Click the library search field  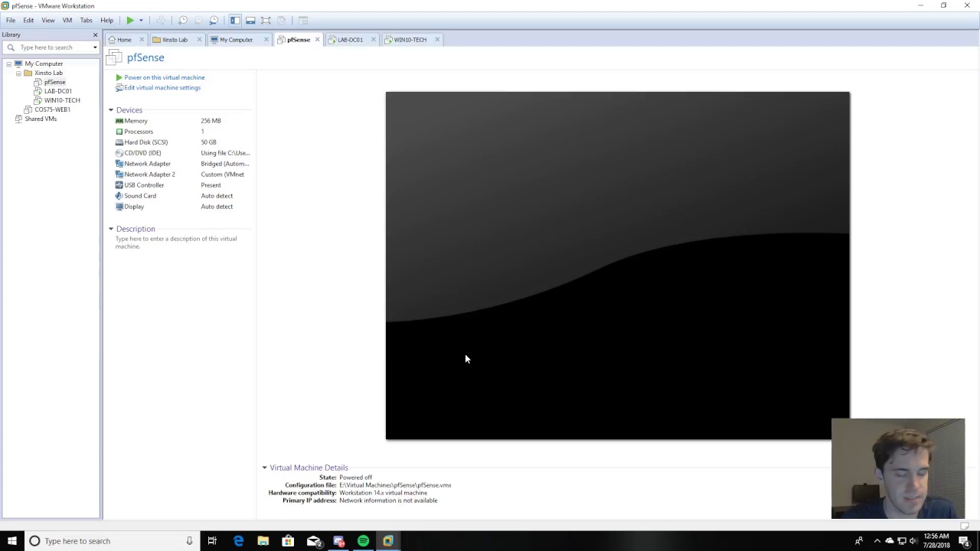point(52,47)
